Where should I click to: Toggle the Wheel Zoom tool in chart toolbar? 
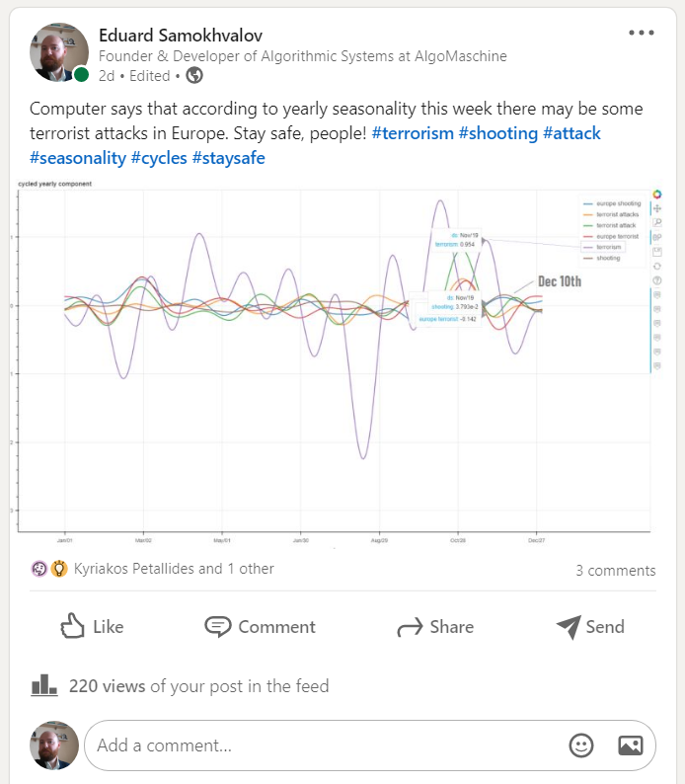coord(657,237)
